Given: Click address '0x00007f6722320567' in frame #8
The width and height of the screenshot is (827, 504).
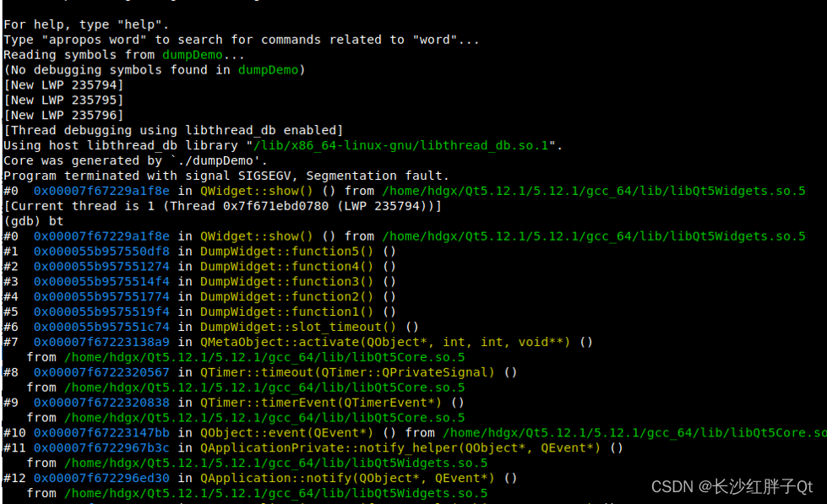Looking at the screenshot, I should [102, 372].
